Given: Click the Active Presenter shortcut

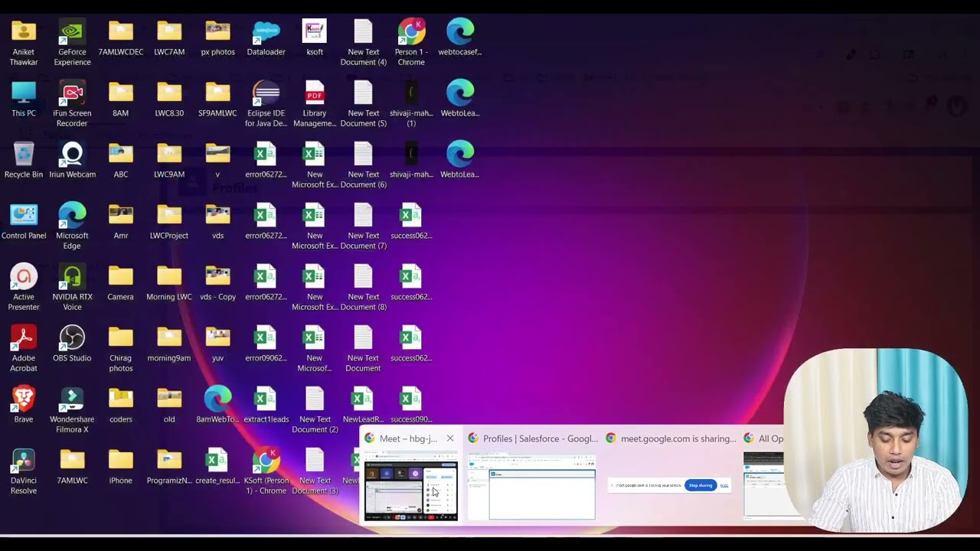Looking at the screenshot, I should click(24, 288).
